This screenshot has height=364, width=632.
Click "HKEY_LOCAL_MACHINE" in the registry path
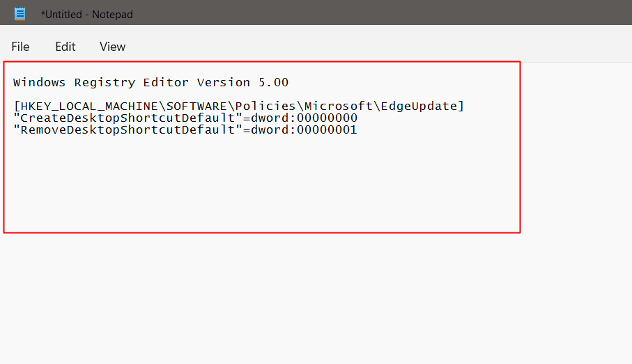point(78,106)
